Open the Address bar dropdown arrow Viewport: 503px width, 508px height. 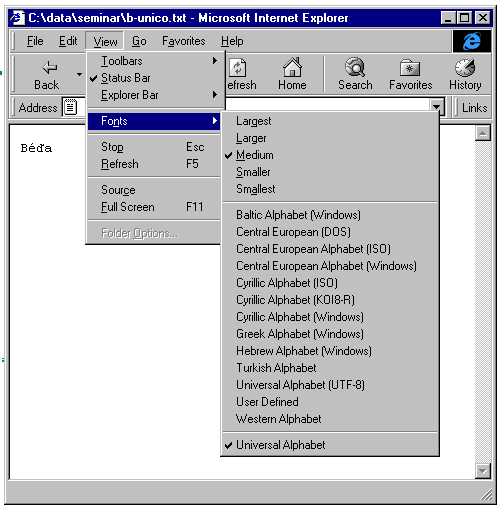pyautogui.click(x=436, y=107)
